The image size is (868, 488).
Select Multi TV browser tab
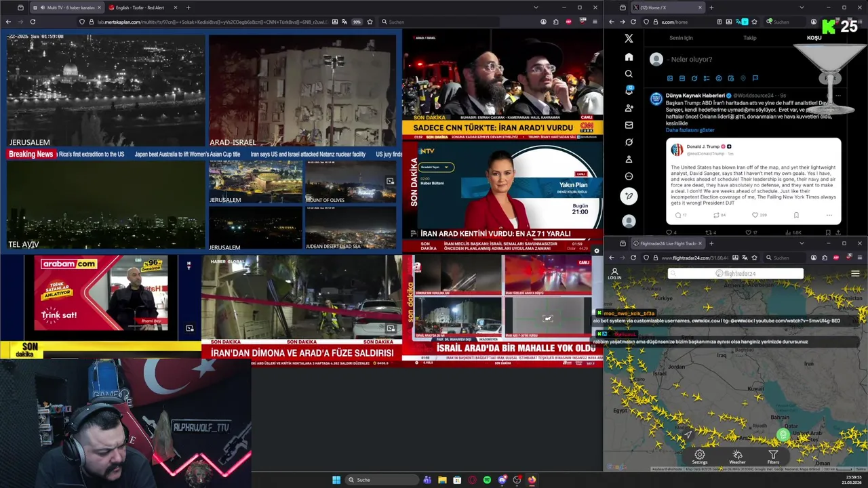pyautogui.click(x=66, y=7)
